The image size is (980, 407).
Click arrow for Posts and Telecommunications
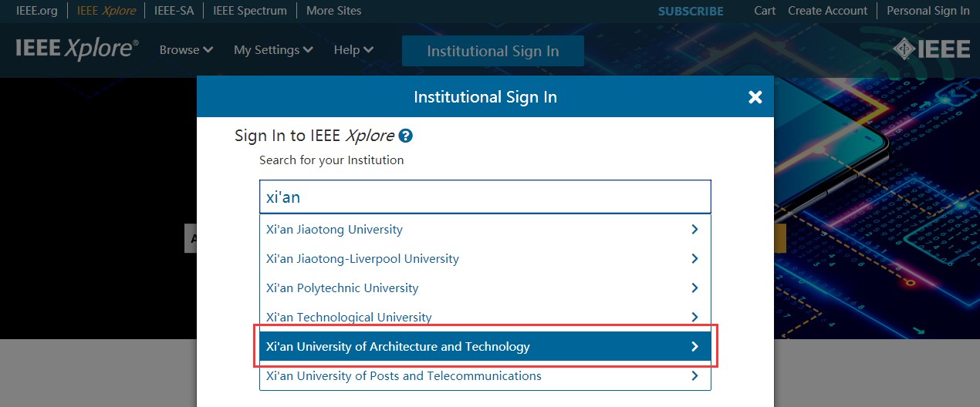(694, 375)
